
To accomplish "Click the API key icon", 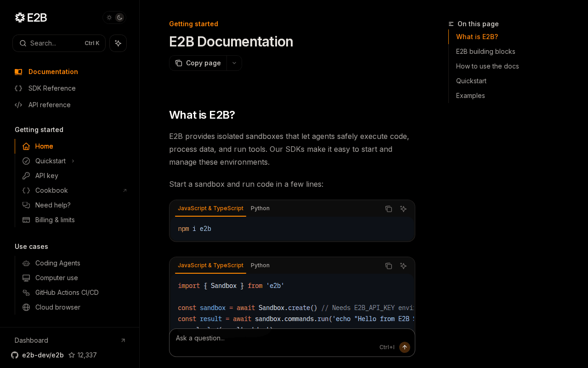I will coord(26,176).
